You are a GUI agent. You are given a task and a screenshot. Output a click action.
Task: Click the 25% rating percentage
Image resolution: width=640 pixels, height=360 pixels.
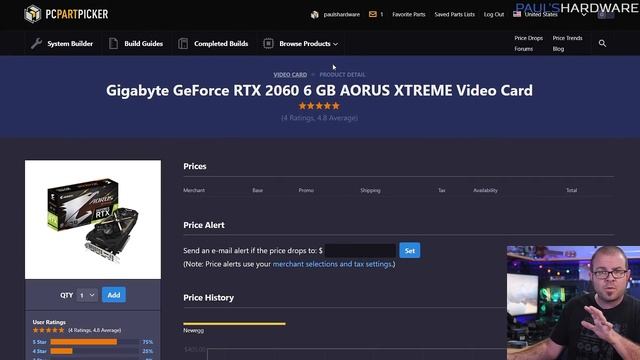[x=148, y=351]
